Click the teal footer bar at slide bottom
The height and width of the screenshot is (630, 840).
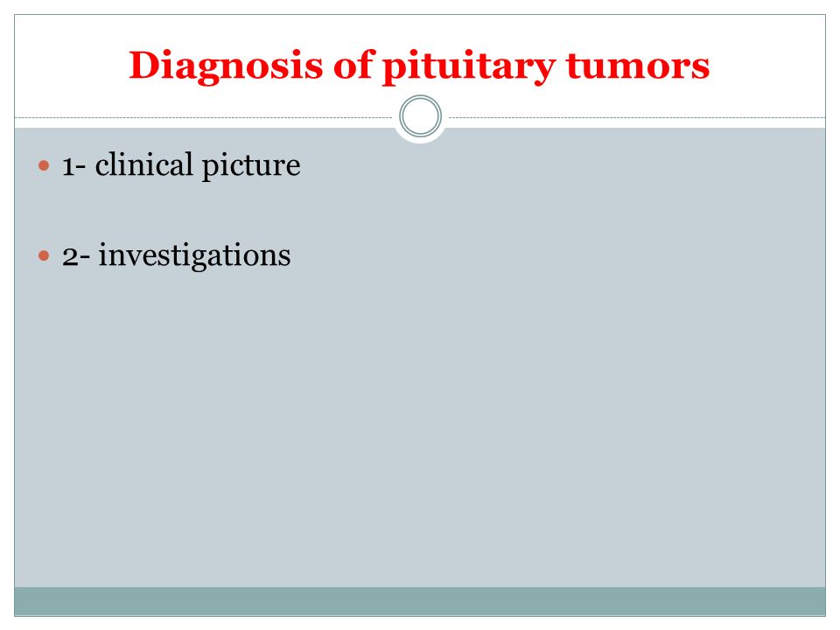[420, 601]
